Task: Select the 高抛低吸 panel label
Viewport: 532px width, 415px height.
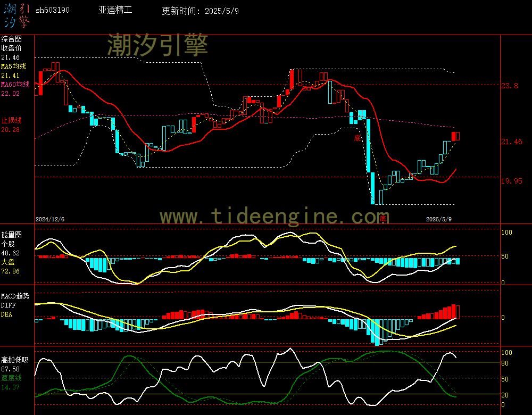Action: click(15, 360)
